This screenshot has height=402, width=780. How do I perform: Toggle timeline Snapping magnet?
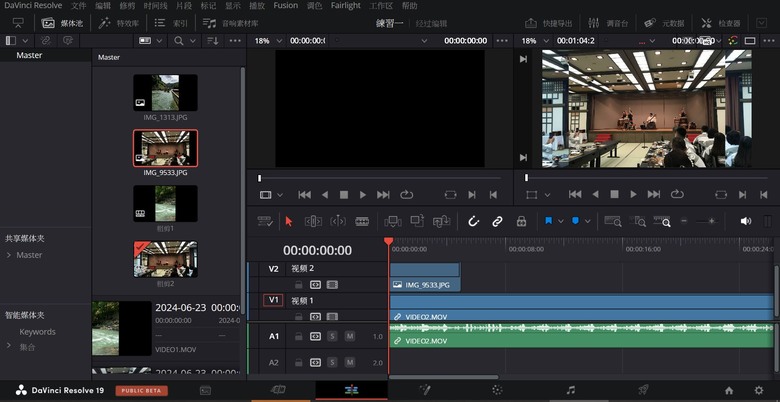[x=473, y=221]
